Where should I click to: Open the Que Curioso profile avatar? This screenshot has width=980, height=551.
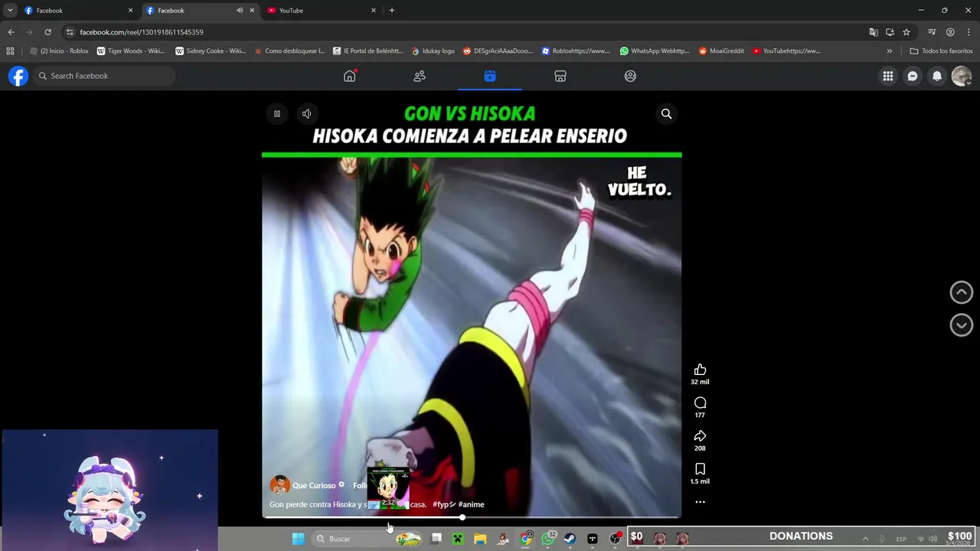[x=279, y=485]
